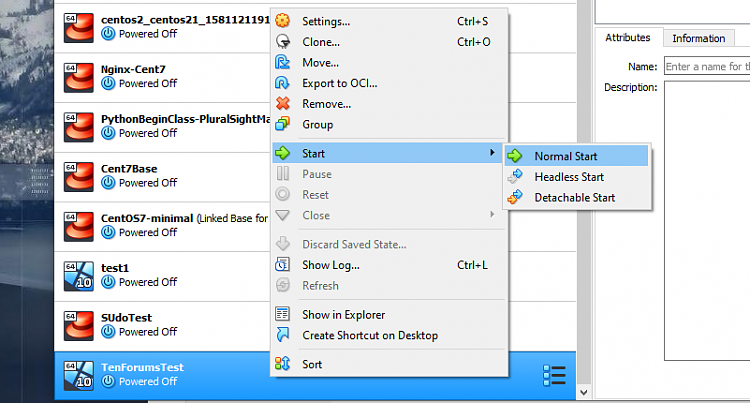
Task: Click the Cent7Base VM icon
Action: click(x=79, y=177)
